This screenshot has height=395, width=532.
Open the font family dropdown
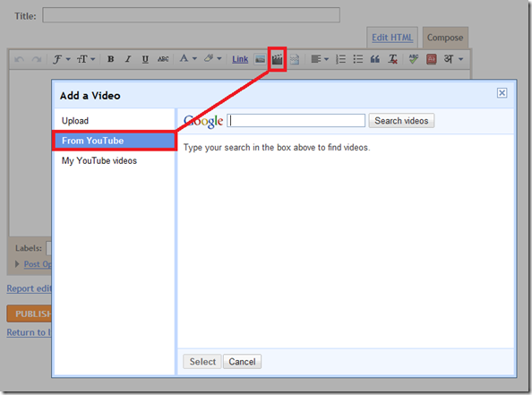pyautogui.click(x=61, y=59)
